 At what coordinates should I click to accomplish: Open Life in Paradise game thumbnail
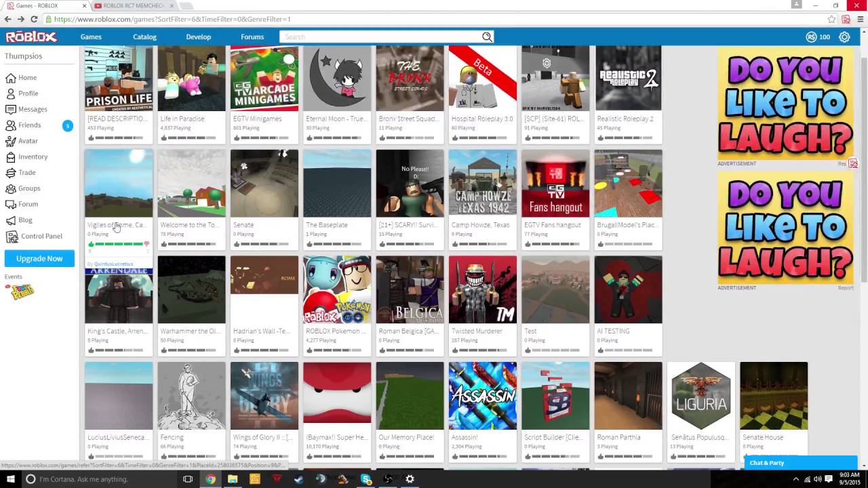[191, 77]
